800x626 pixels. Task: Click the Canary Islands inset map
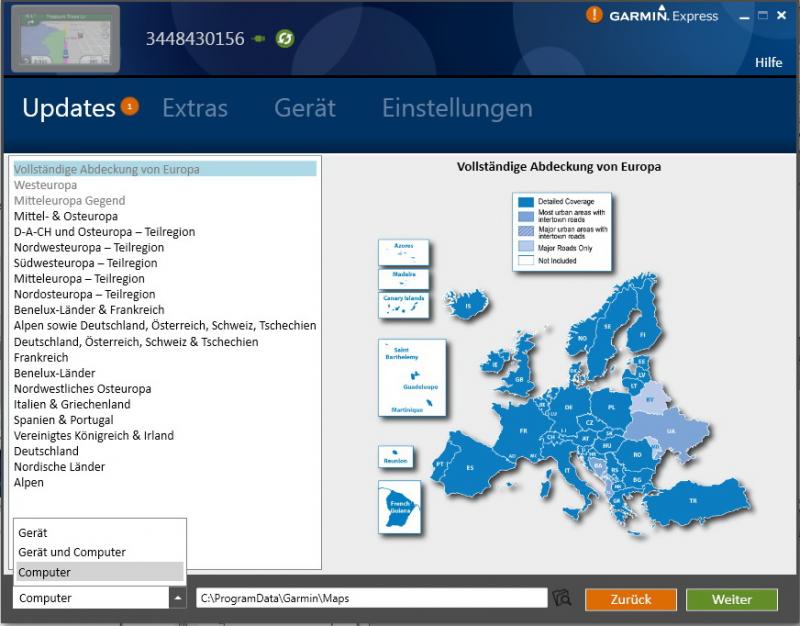pyautogui.click(x=404, y=305)
